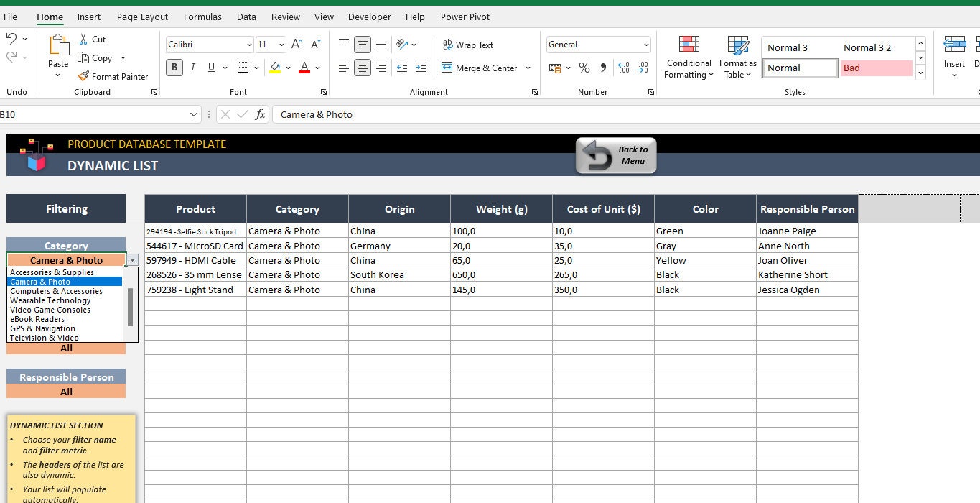Open the Category filter dropdown arrow
Screen dimensions: 980x503
pyautogui.click(x=132, y=259)
